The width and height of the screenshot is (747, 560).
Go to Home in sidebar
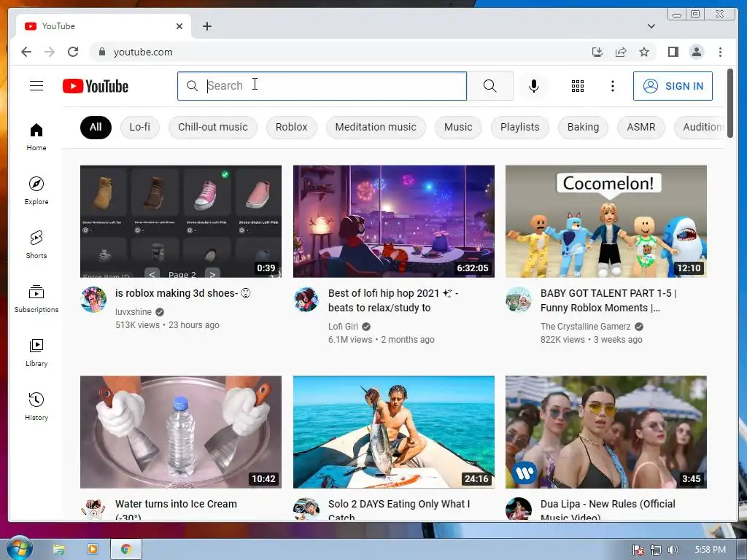36,137
